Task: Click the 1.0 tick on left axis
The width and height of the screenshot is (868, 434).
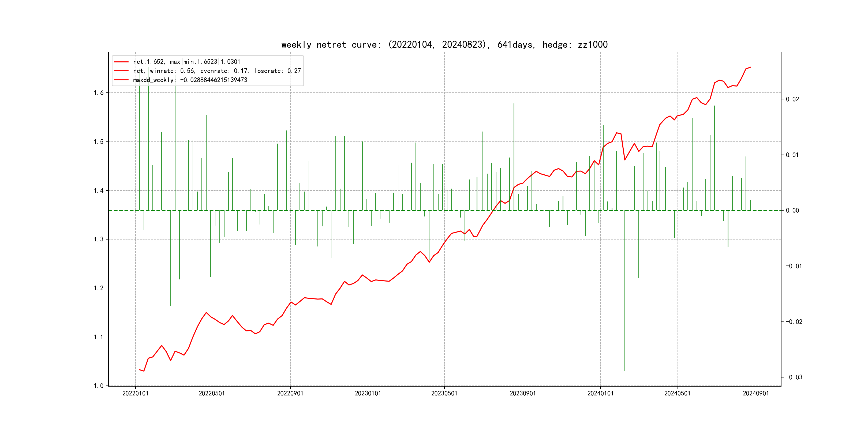Action: pos(98,386)
